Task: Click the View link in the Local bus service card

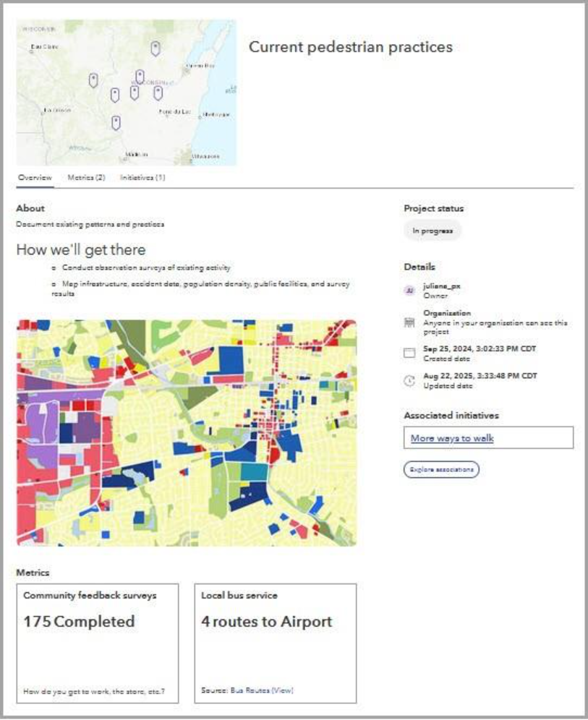Action: (x=283, y=690)
